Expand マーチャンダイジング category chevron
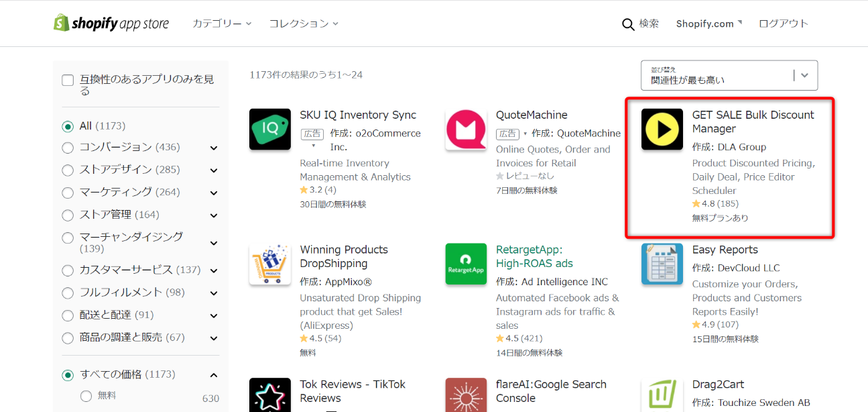This screenshot has height=412, width=868. point(214,243)
